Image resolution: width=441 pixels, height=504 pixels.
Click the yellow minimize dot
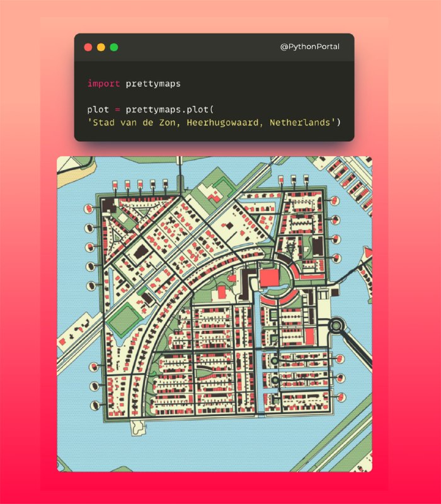pyautogui.click(x=101, y=47)
